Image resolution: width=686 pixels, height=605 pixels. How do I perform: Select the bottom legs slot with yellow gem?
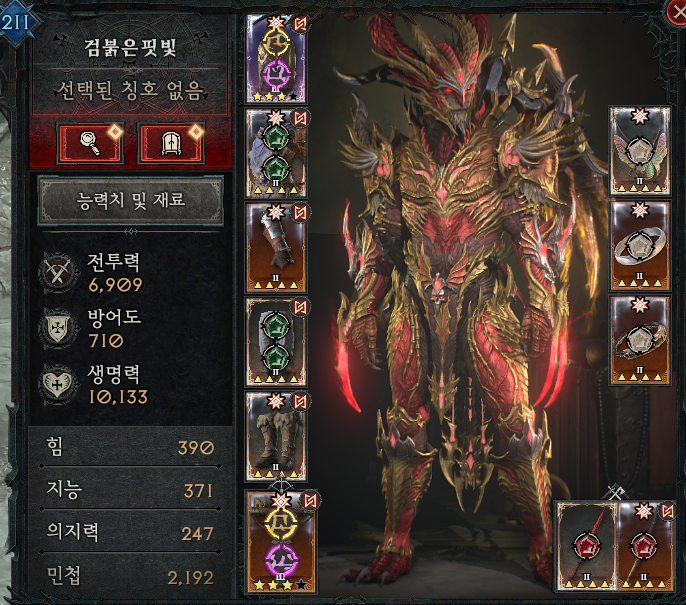point(280,542)
